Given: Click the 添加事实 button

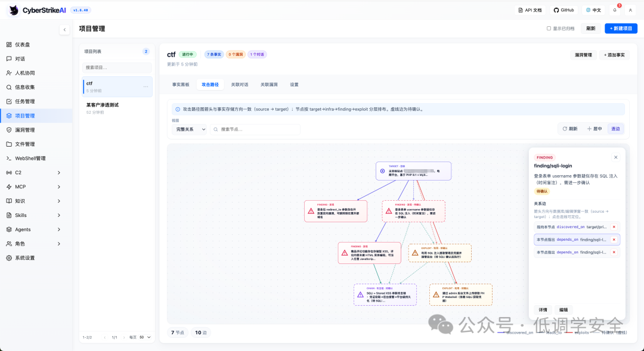Looking at the screenshot, I should pos(614,55).
